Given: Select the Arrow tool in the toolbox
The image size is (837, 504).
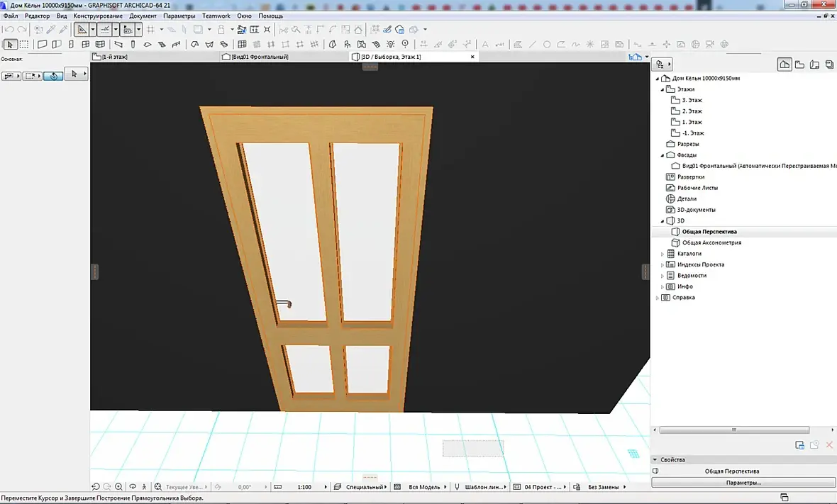Looking at the screenshot, I should pos(10,45).
